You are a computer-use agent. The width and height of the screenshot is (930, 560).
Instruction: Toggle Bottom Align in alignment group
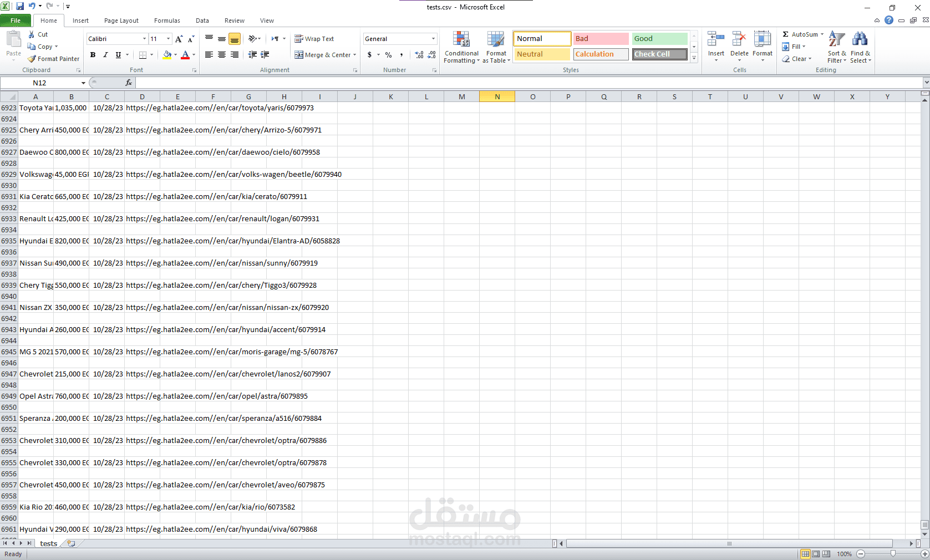pos(235,39)
